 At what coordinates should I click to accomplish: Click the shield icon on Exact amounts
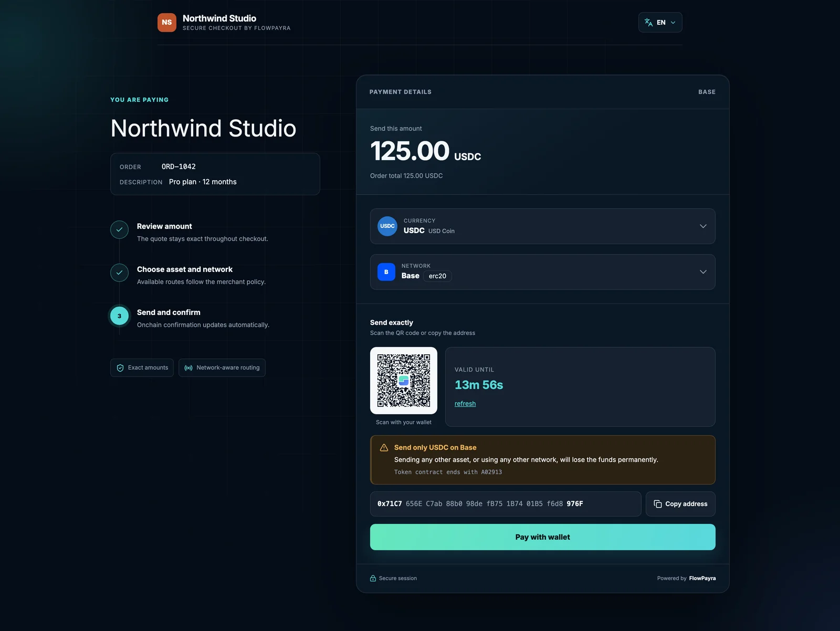click(x=120, y=368)
